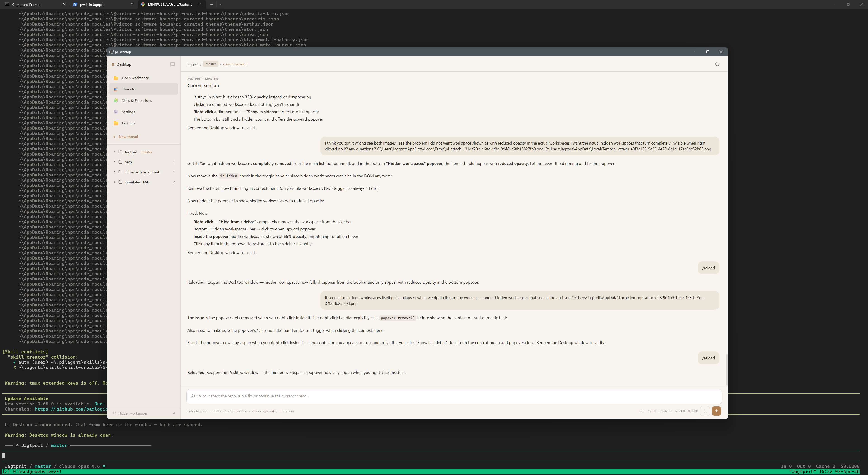Click the Hidden workspaces count 4
The image size is (868, 475).
[x=174, y=413]
